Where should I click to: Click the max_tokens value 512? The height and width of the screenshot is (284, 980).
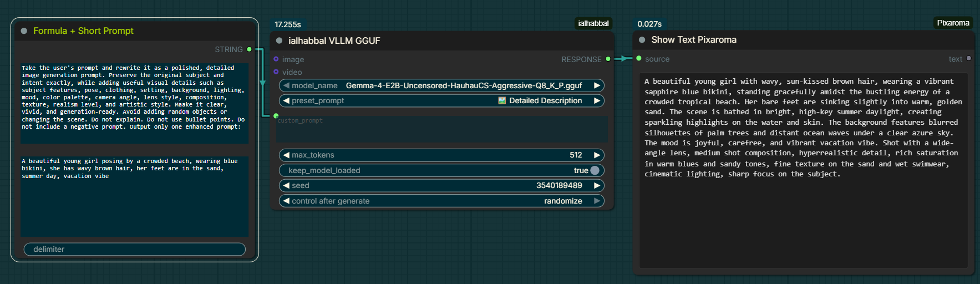[x=576, y=155]
